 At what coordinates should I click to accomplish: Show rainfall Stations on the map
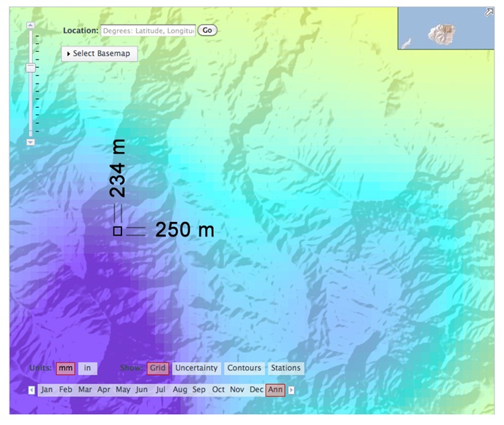[x=286, y=368]
